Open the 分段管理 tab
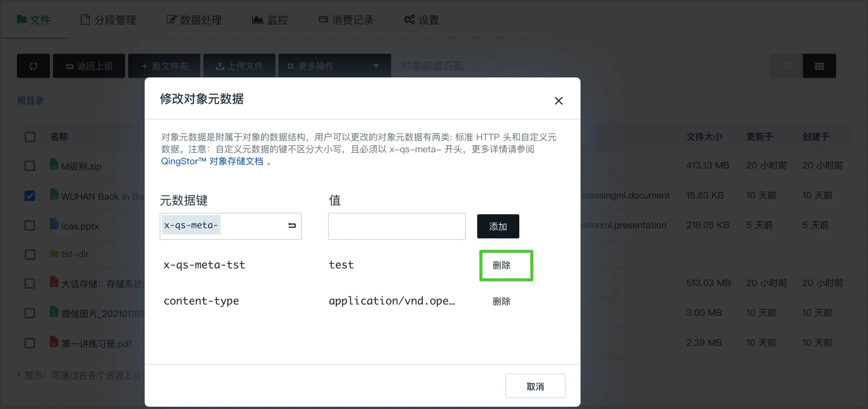Screen dimensions: 868x409 pos(109,20)
